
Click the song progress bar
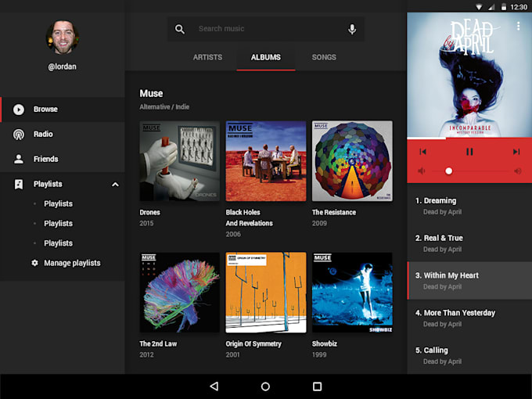point(469,138)
